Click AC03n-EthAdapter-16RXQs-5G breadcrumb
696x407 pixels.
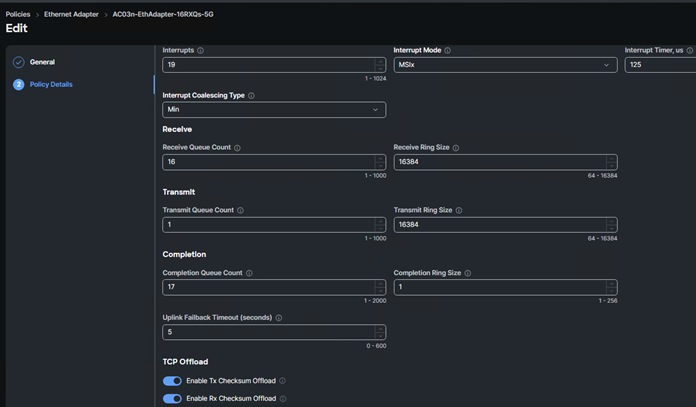[163, 14]
